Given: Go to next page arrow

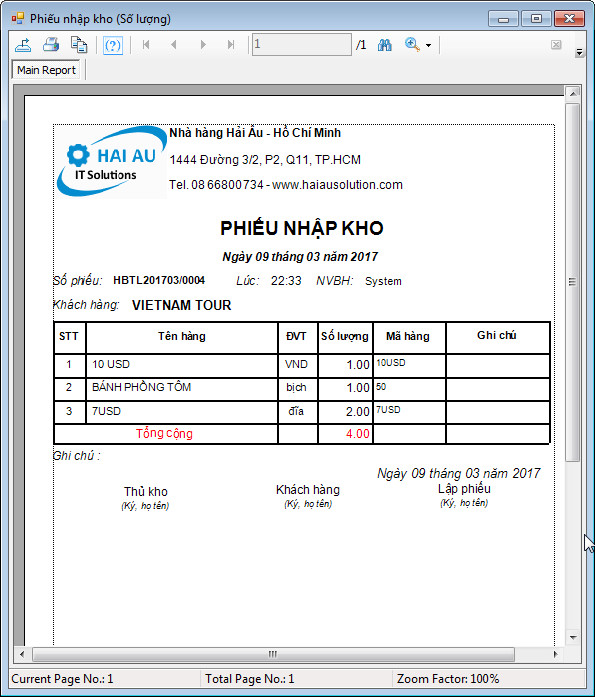Looking at the screenshot, I should coord(203,45).
